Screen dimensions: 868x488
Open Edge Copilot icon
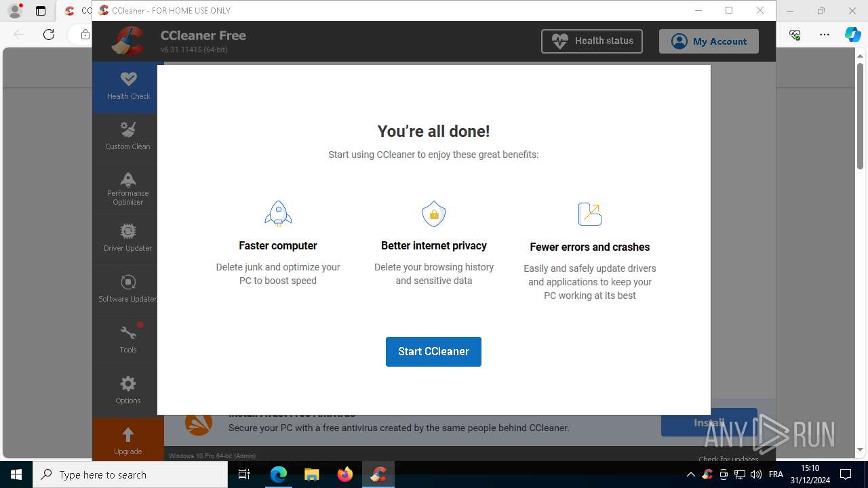852,35
